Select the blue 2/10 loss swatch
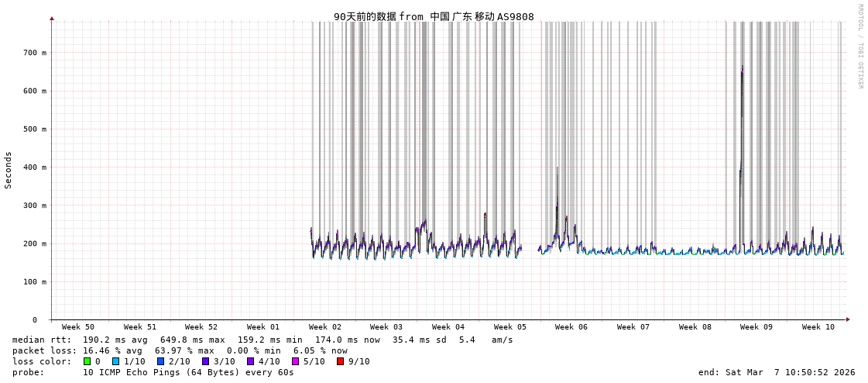This screenshot has width=868, height=383. 161,361
